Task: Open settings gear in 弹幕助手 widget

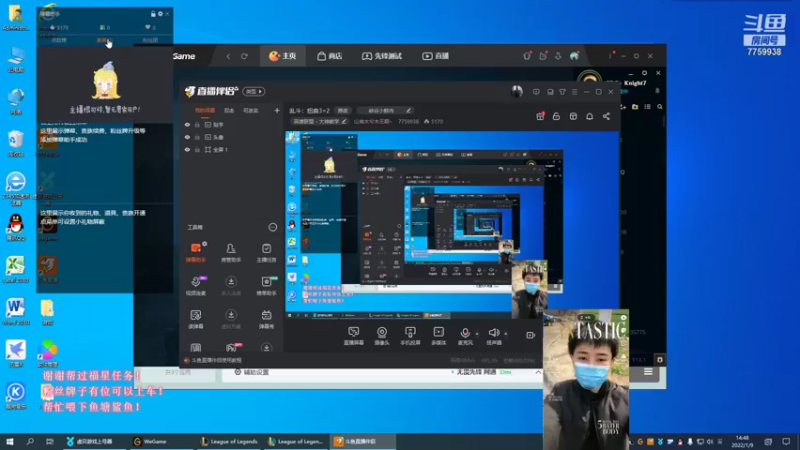Action: (160, 14)
